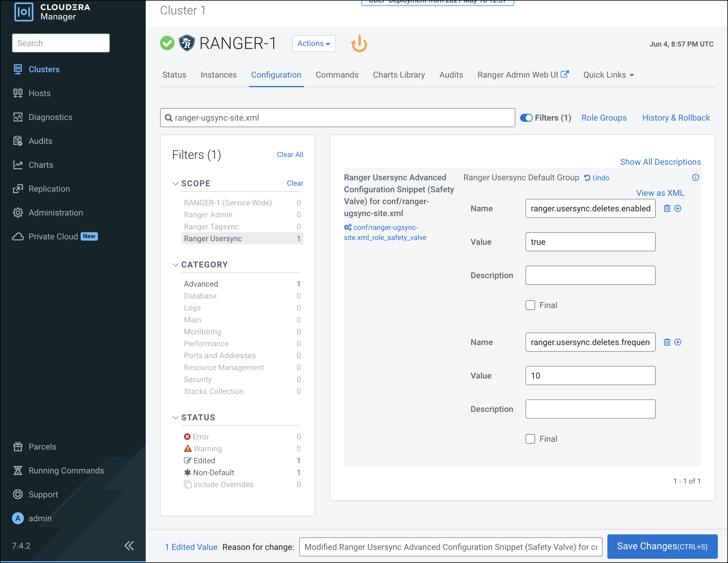Image resolution: width=728 pixels, height=563 pixels.
Task: Click the stale configuration restart icon
Action: click(x=359, y=44)
